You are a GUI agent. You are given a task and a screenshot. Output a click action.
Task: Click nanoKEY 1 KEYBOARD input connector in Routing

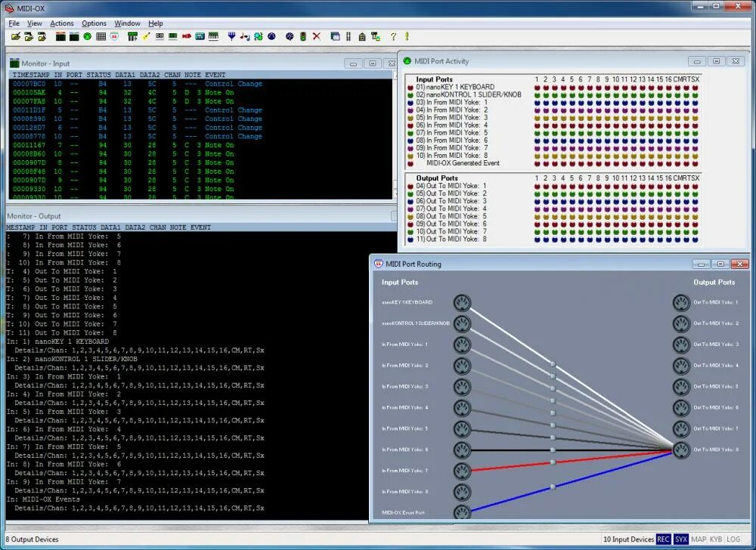pos(462,302)
